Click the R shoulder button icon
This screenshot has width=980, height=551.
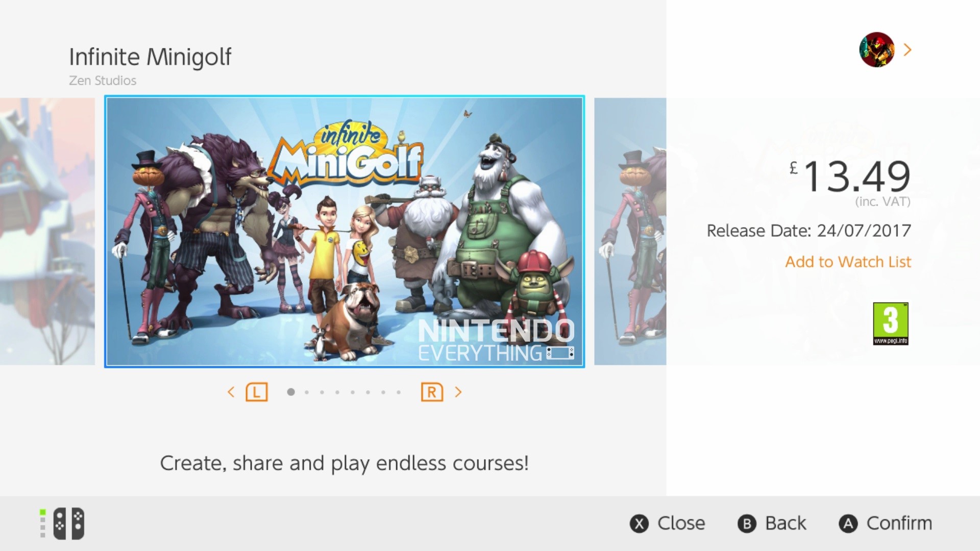pyautogui.click(x=432, y=392)
